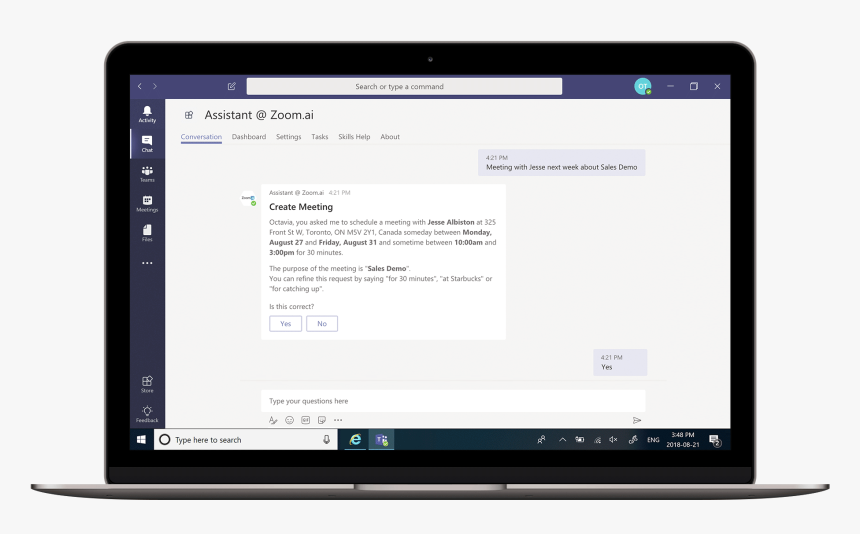
Task: Click the Zoom.ai bot avatar in the message
Action: coord(248,198)
